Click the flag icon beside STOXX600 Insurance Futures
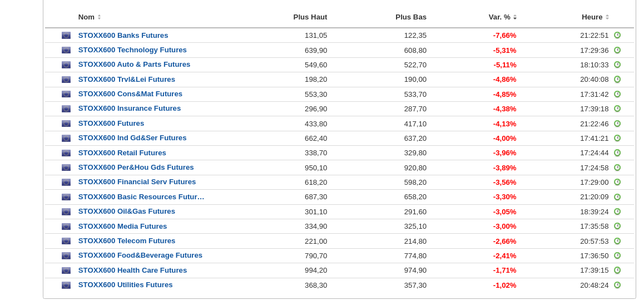This screenshot has height=305, width=644. [66, 109]
